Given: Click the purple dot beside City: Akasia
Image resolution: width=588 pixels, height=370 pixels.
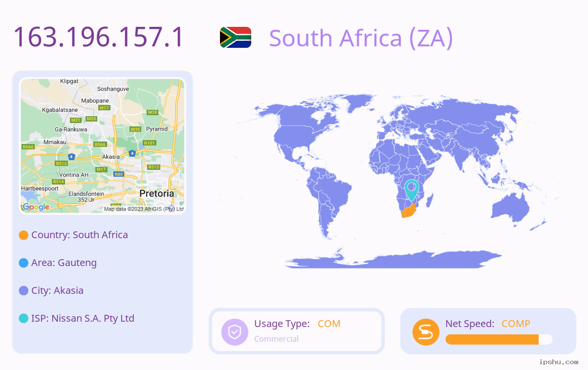Looking at the screenshot, I should click(23, 291).
